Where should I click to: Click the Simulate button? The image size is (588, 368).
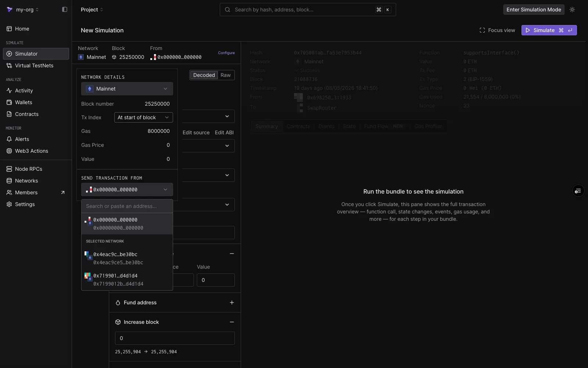(549, 30)
